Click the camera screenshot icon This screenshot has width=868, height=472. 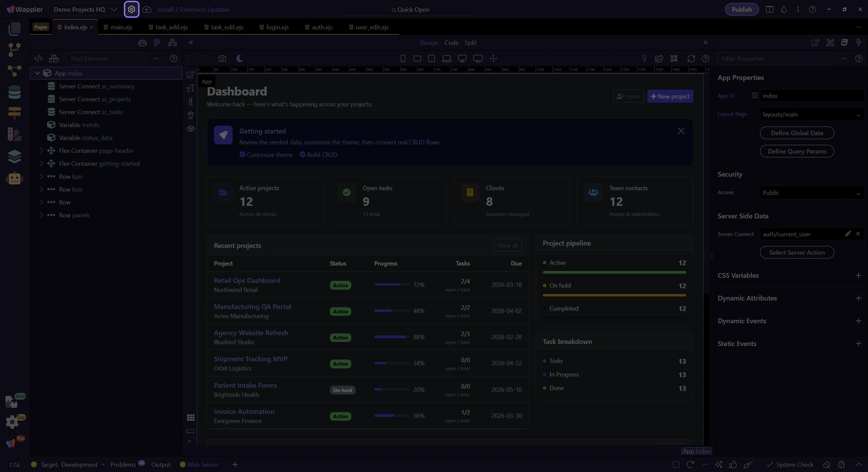click(x=222, y=59)
